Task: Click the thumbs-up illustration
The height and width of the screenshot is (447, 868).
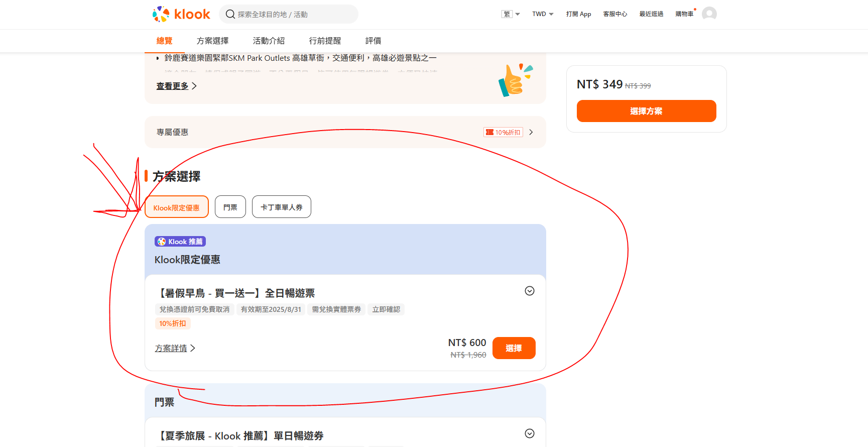Action: (x=515, y=80)
